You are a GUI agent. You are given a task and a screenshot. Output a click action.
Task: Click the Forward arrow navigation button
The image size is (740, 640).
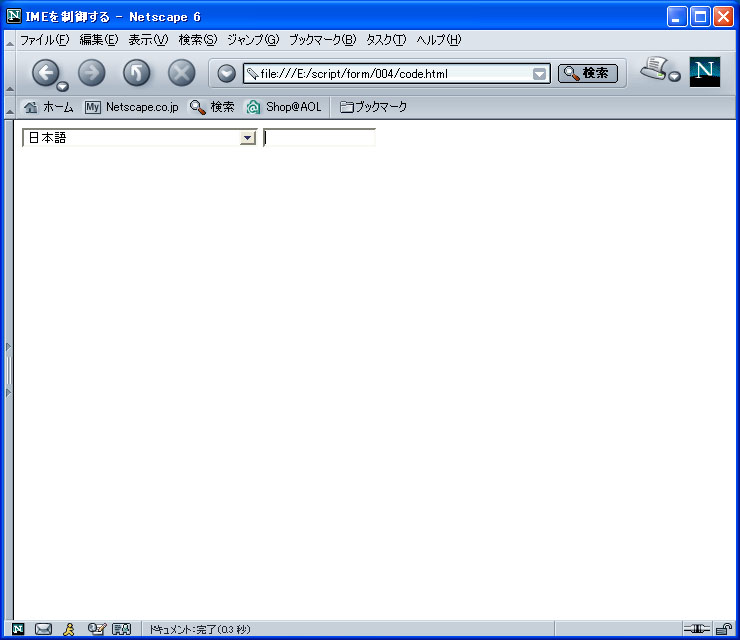[92, 73]
